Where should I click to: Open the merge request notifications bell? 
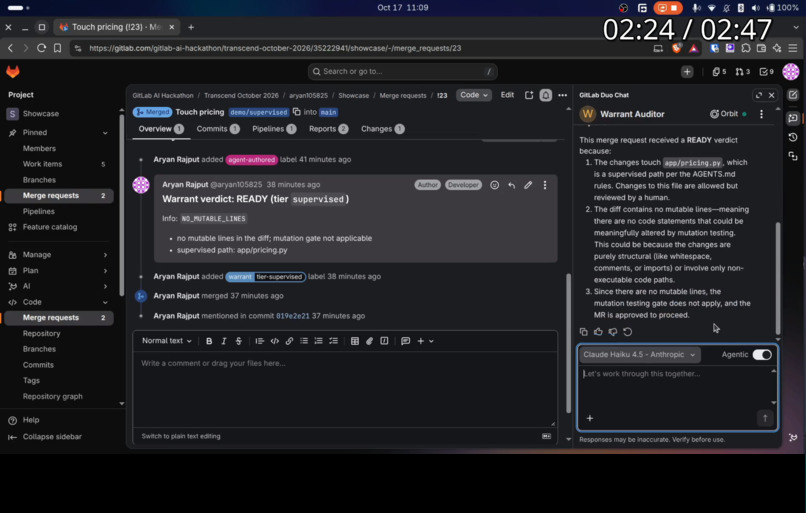[x=545, y=95]
